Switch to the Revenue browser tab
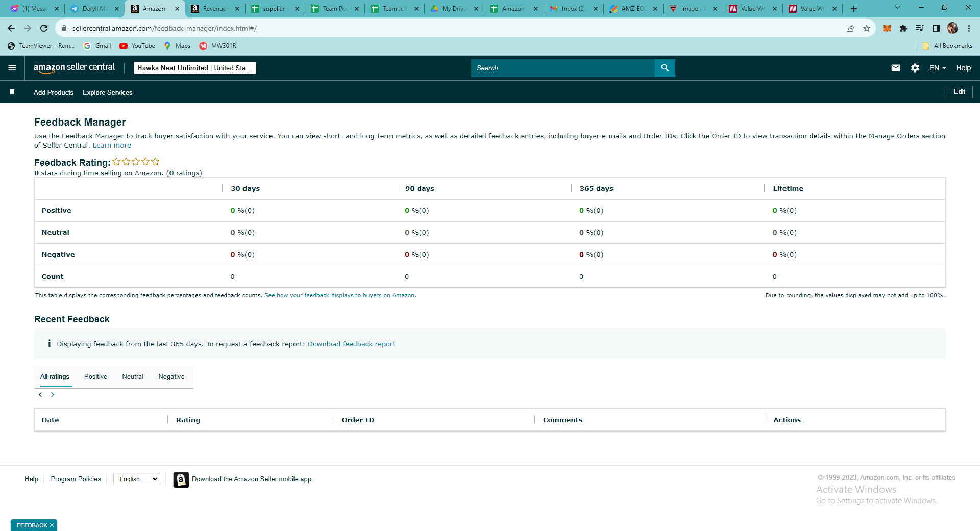Image resolution: width=980 pixels, height=531 pixels. [214, 9]
